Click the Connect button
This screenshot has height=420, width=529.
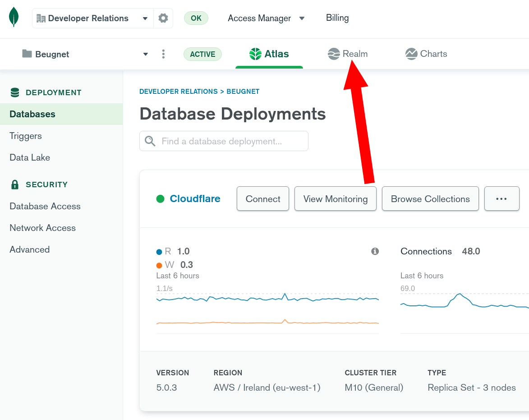pos(263,198)
